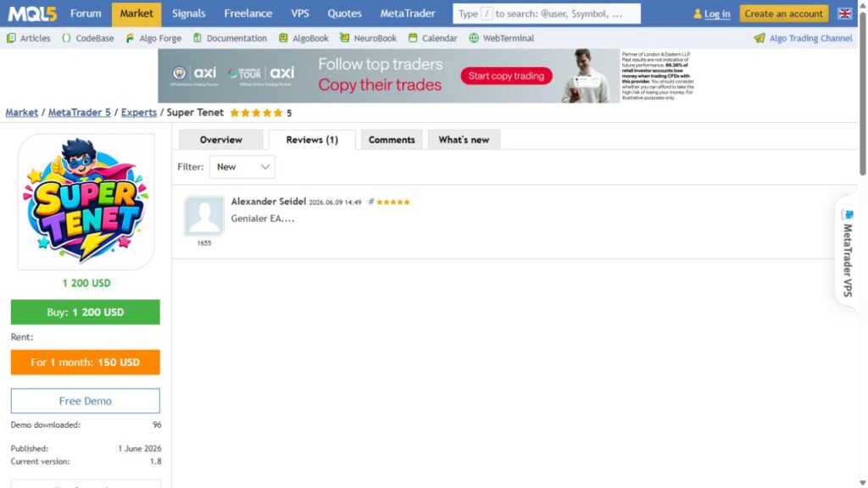Open the Filter dropdown set to New
The width and height of the screenshot is (868, 488).
pos(242,167)
